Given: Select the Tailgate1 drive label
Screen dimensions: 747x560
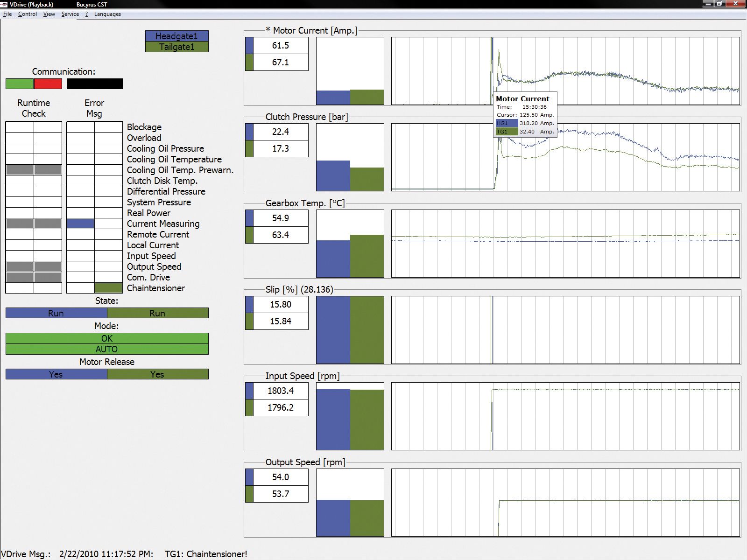Looking at the screenshot, I should click(177, 47).
